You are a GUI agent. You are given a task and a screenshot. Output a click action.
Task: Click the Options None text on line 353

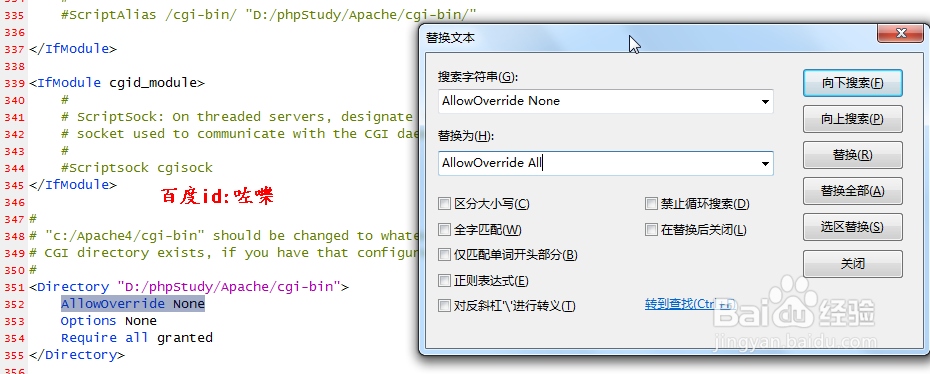click(x=109, y=321)
